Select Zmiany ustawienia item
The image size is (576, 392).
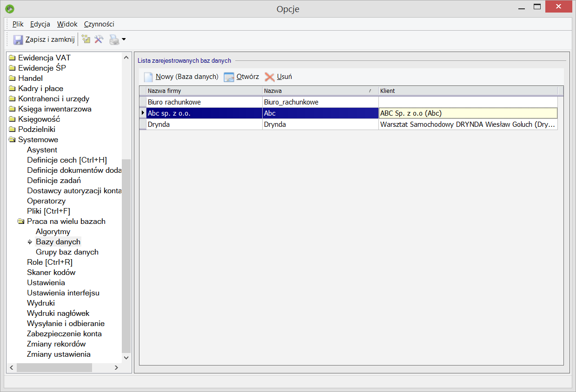(x=59, y=354)
